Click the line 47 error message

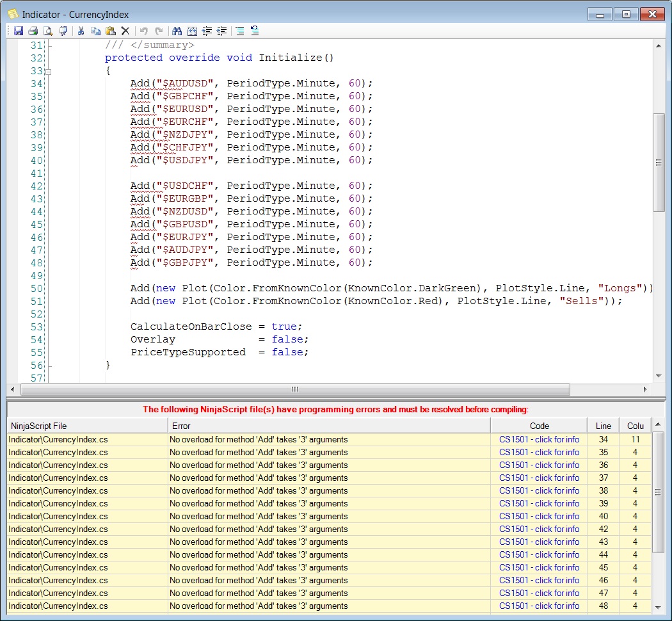click(259, 593)
